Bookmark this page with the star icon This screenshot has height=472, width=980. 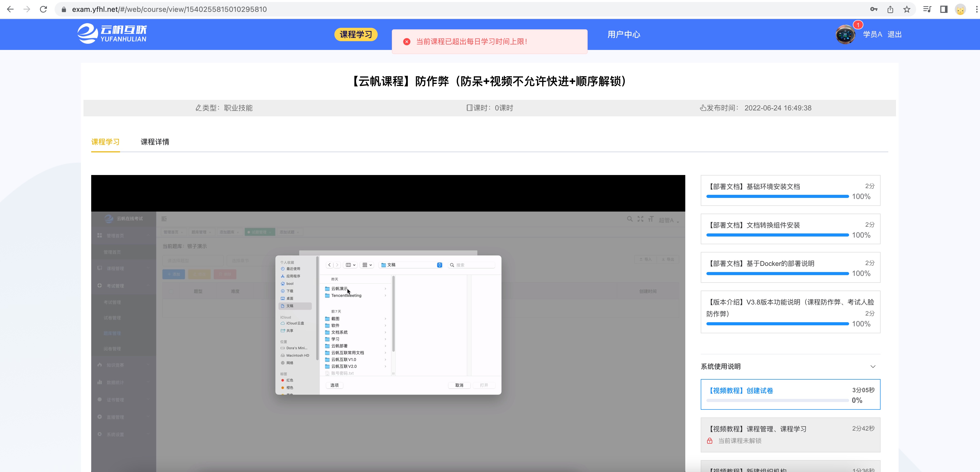[907, 9]
